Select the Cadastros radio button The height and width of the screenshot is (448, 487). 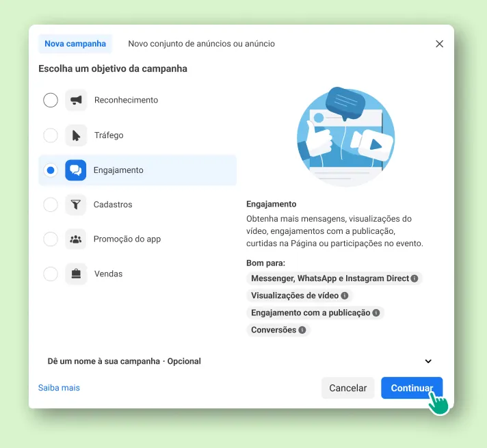51,205
